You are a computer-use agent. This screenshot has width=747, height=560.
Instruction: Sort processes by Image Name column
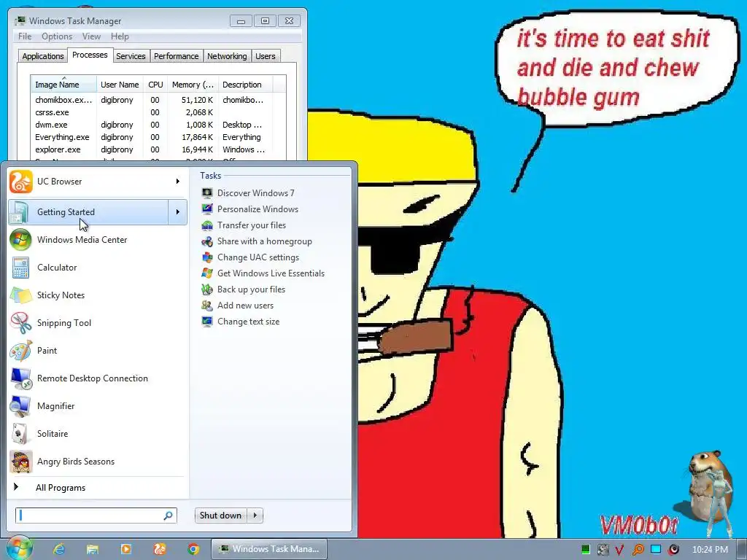pyautogui.click(x=64, y=85)
